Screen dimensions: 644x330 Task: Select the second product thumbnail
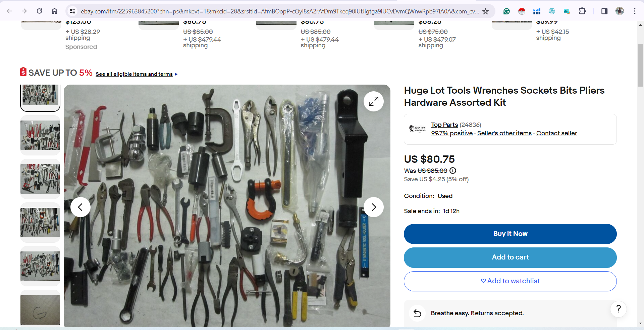[40, 135]
